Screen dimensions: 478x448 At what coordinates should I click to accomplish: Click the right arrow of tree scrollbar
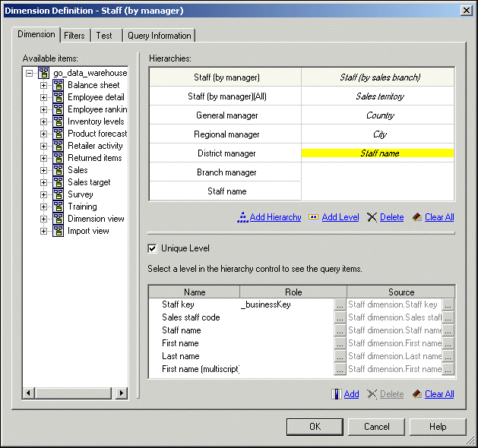pyautogui.click(x=122, y=393)
